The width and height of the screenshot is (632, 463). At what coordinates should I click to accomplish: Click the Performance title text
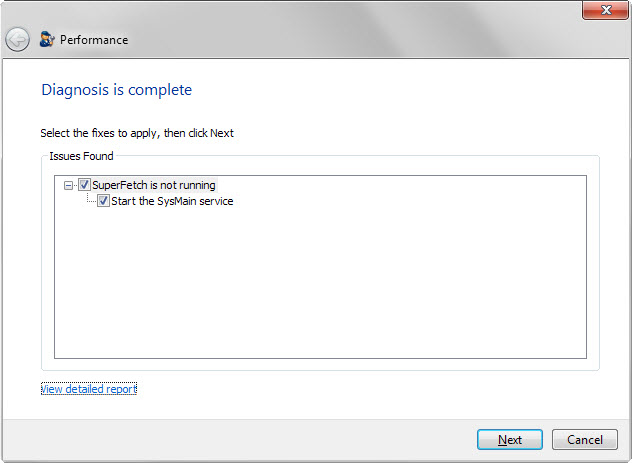94,40
